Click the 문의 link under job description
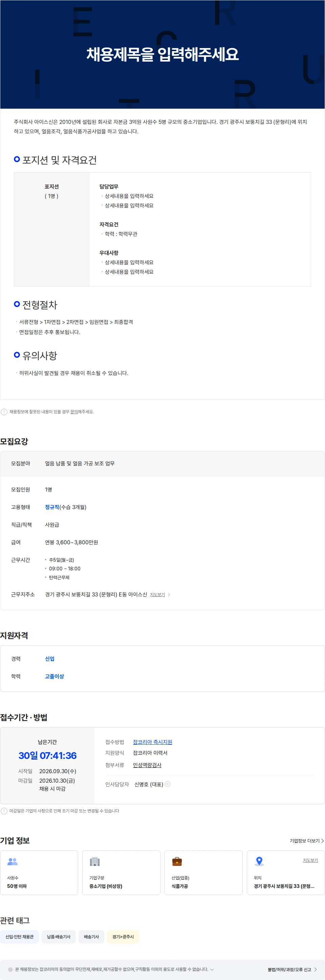The height and width of the screenshot is (980, 325). click(74, 412)
